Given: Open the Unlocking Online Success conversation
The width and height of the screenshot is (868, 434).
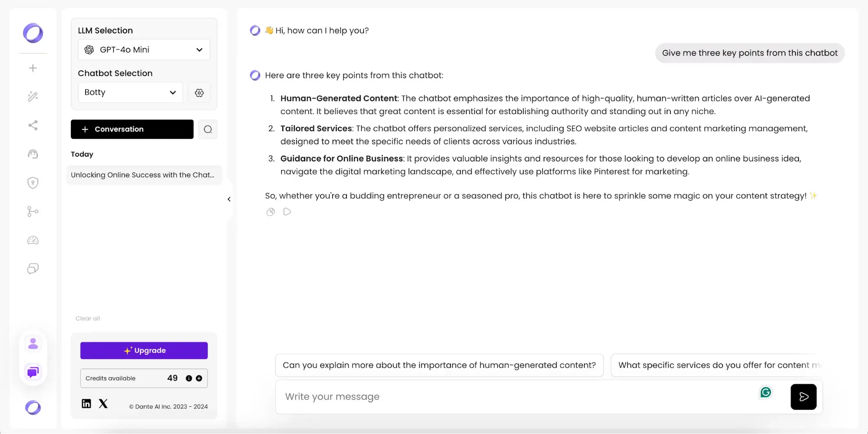Looking at the screenshot, I should point(143,175).
